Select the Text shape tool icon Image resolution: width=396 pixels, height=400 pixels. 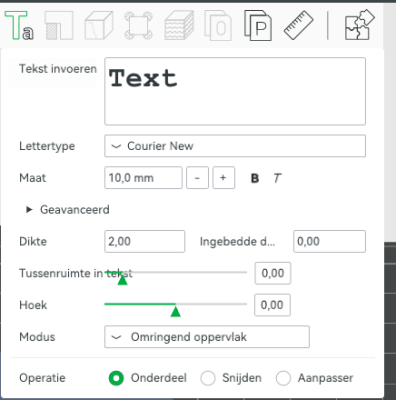(19, 25)
